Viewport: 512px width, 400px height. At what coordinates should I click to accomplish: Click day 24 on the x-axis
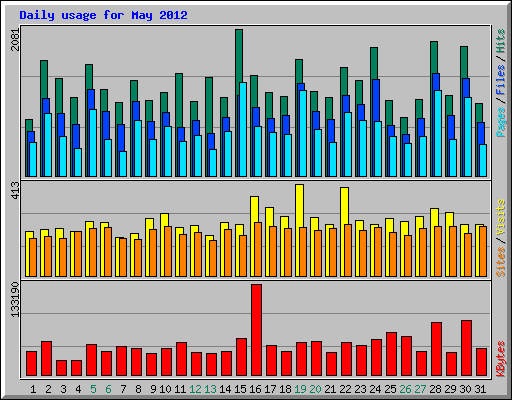pyautogui.click(x=375, y=389)
